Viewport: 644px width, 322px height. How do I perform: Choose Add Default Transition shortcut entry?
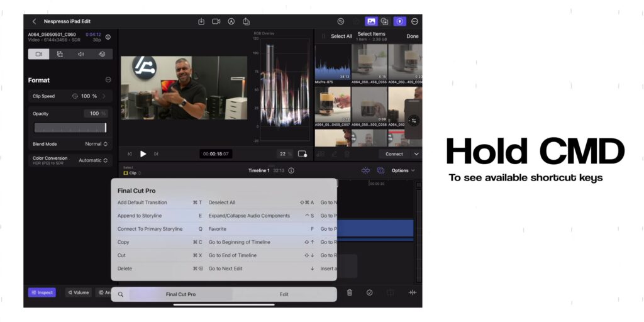point(160,203)
